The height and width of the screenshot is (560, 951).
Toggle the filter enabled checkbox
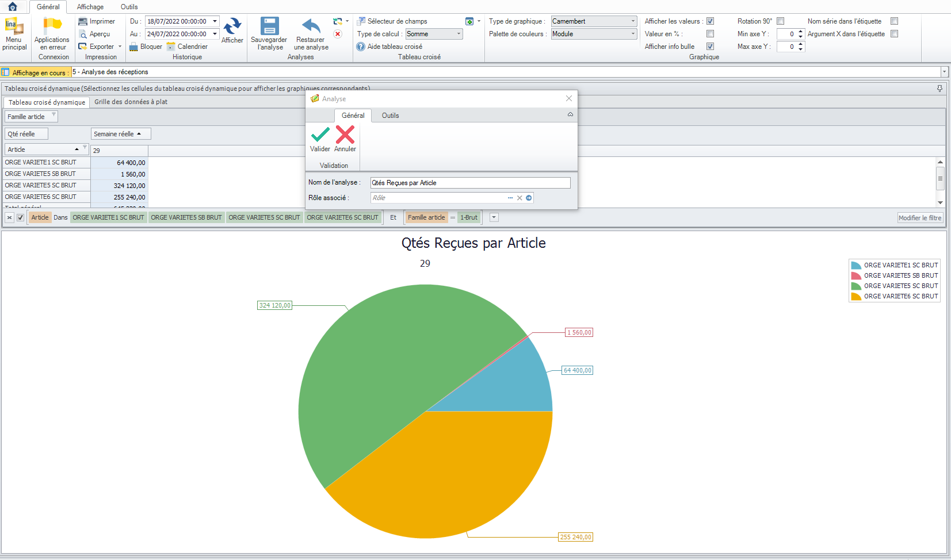tap(20, 218)
